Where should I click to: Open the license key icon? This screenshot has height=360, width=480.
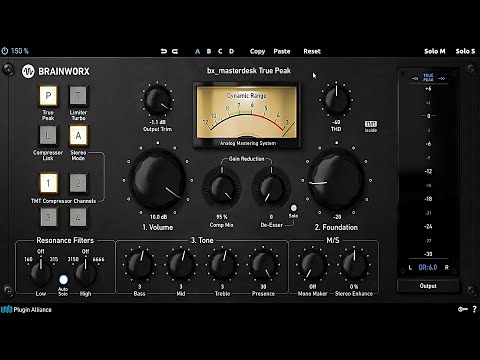pyautogui.click(x=463, y=309)
